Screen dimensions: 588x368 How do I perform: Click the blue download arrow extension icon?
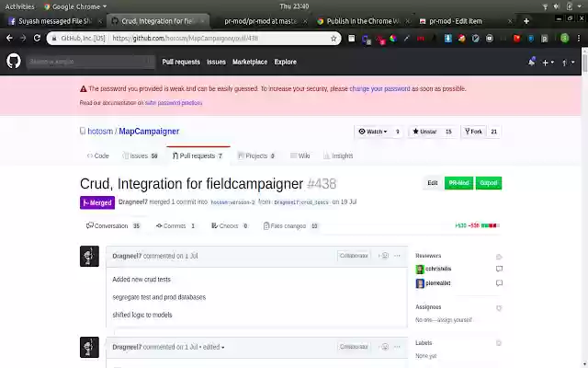(447, 39)
